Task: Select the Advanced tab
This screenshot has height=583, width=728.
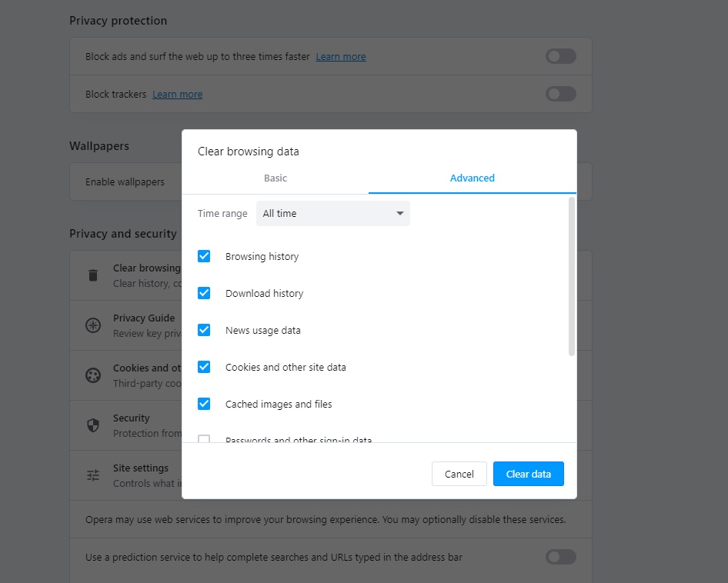Action: click(x=472, y=178)
